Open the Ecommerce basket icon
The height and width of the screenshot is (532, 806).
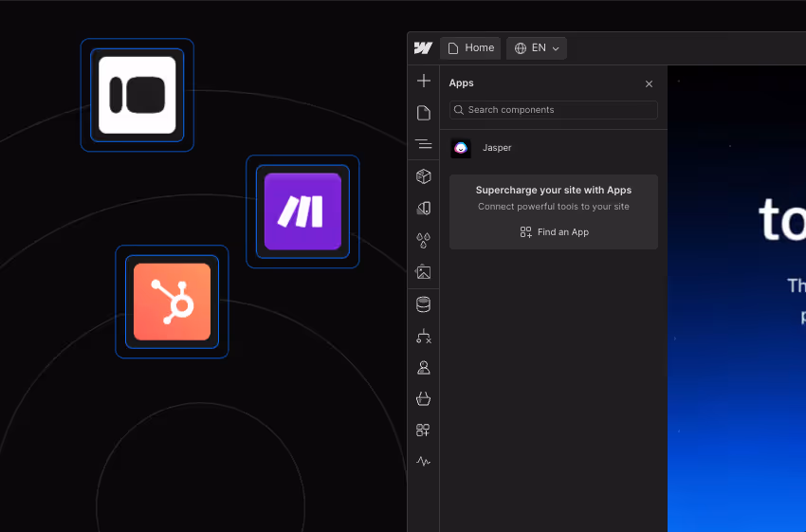click(x=424, y=399)
